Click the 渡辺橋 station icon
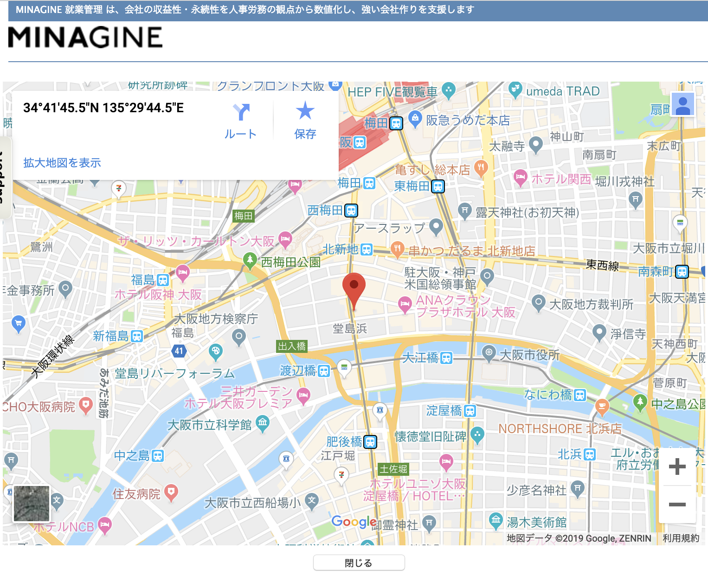 pyautogui.click(x=324, y=371)
